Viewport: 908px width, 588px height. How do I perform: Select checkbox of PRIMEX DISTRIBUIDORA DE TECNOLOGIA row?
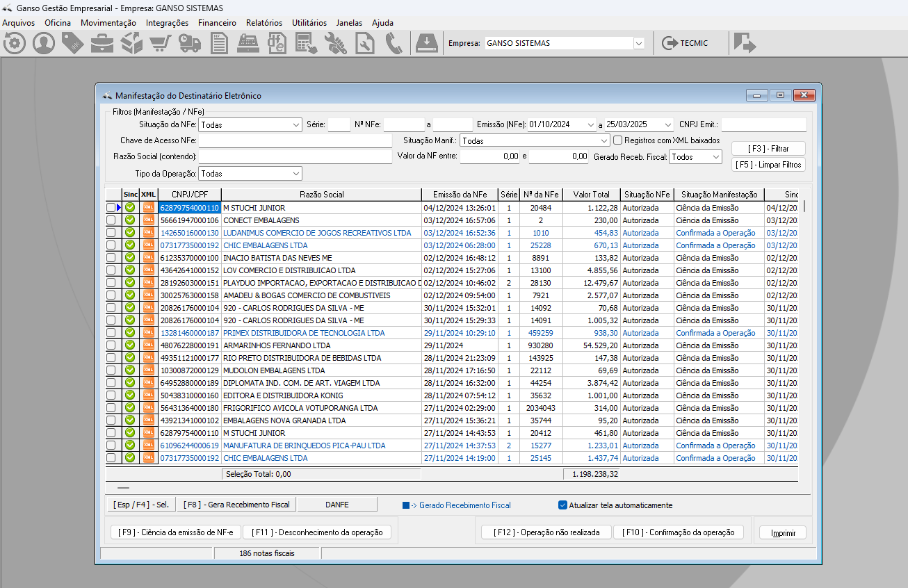point(111,333)
